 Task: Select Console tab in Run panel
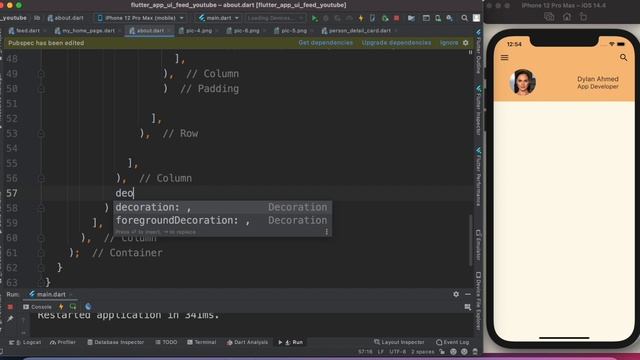coord(37,307)
